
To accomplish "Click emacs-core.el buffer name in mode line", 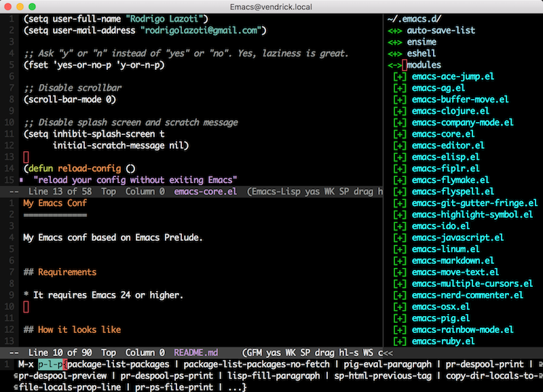I will pyautogui.click(x=206, y=192).
